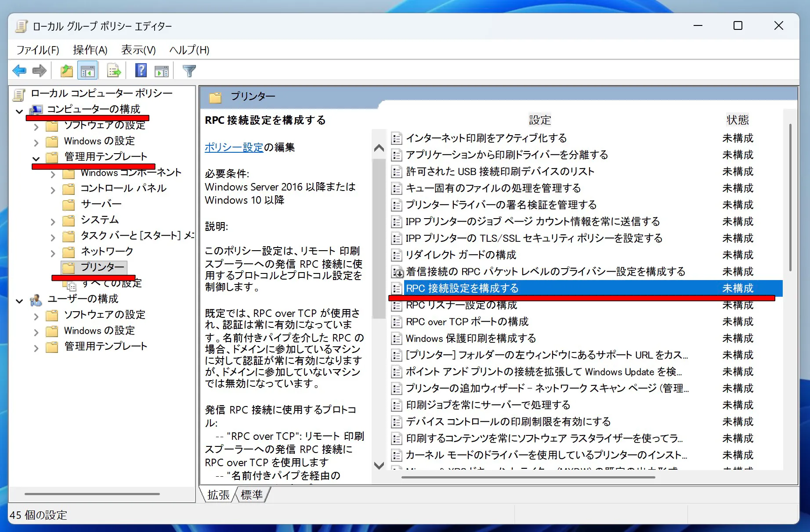Switch to the 標準 tab
This screenshot has width=810, height=532.
click(x=252, y=495)
